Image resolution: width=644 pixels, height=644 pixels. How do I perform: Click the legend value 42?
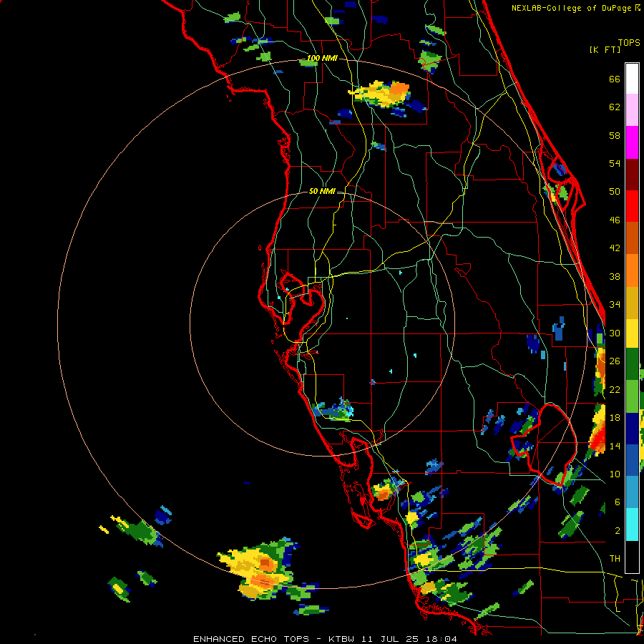click(x=615, y=248)
